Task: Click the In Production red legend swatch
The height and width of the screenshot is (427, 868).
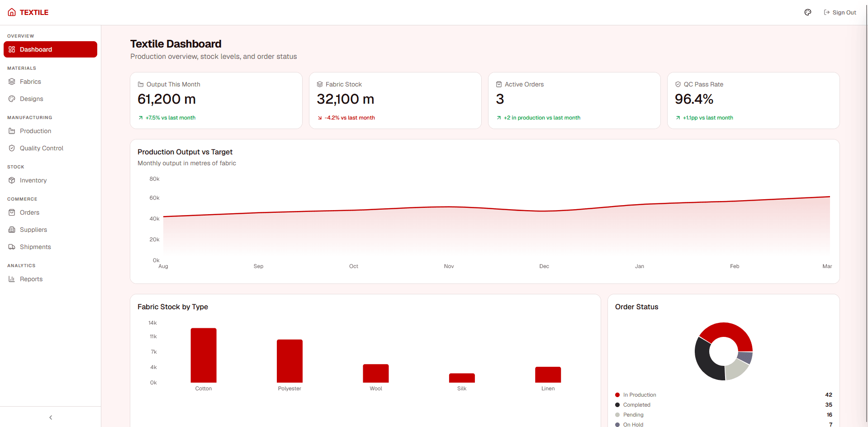Action: pos(617,395)
